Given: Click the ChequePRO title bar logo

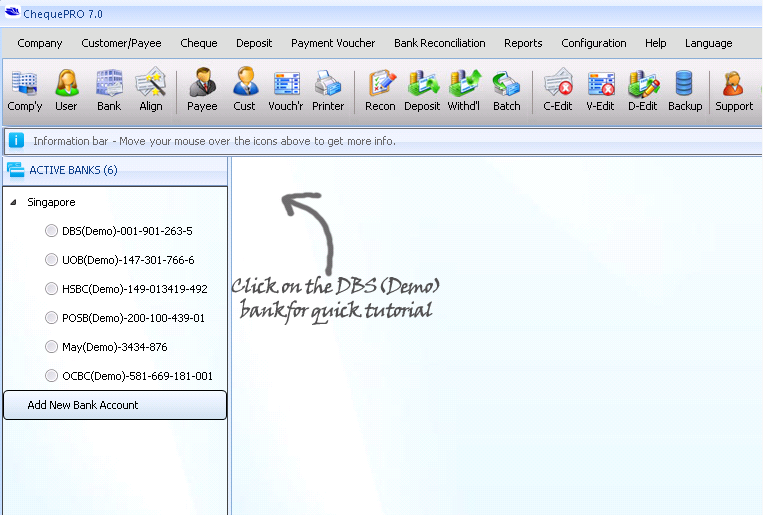Looking at the screenshot, I should [13, 12].
